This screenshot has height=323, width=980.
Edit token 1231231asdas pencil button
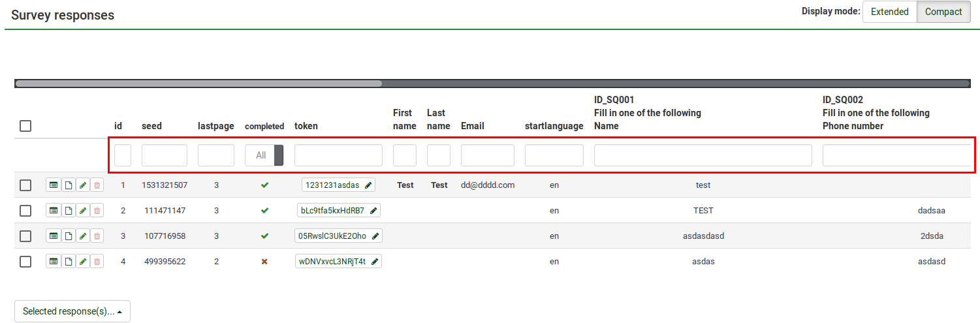pos(368,185)
